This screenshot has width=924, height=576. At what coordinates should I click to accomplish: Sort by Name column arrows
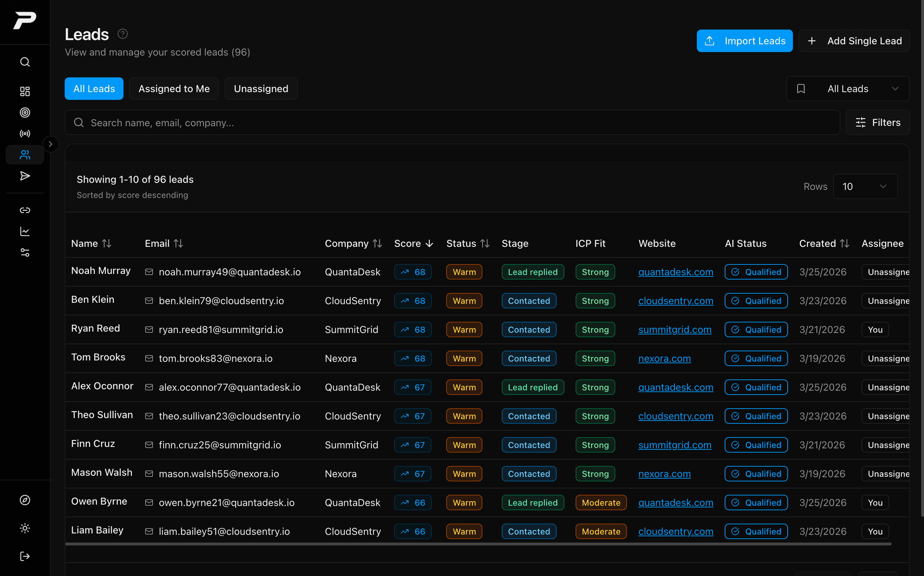(x=107, y=243)
